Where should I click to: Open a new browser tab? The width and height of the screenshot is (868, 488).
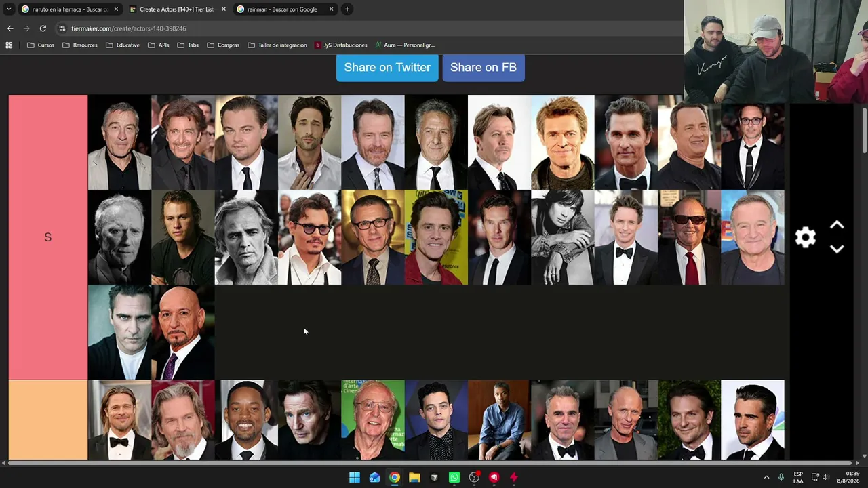pos(347,9)
